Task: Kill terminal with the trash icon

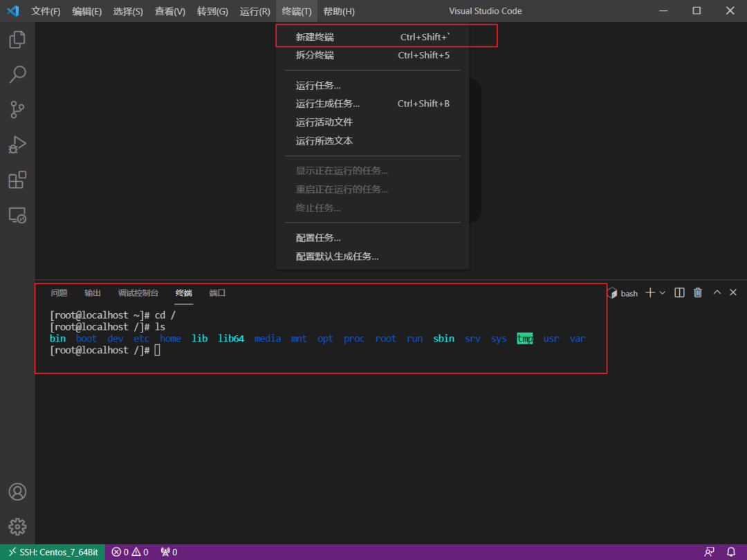Action: (697, 293)
